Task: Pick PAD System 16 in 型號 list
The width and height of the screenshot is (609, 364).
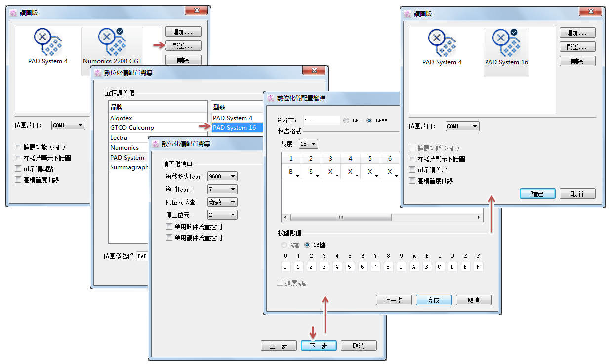Action: 235,128
